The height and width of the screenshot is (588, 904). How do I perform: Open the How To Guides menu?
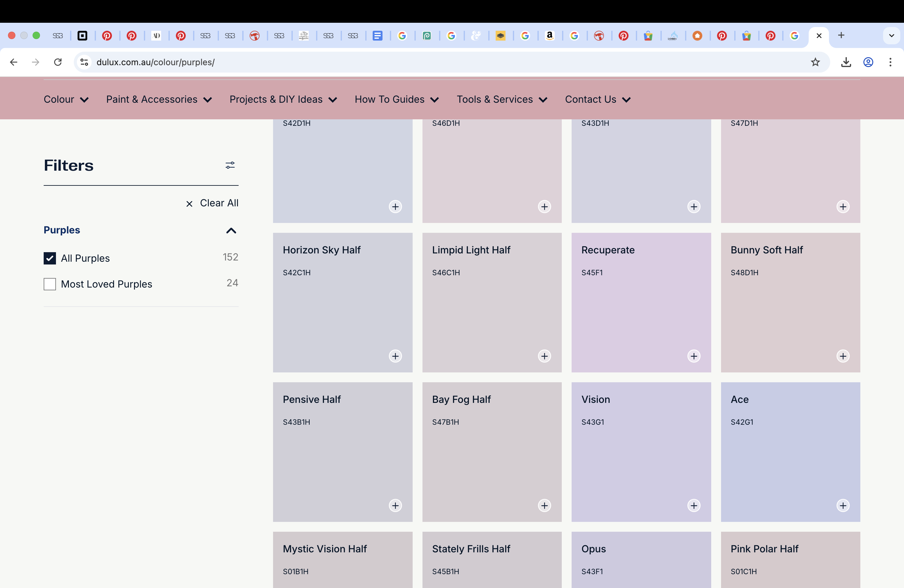click(x=397, y=100)
